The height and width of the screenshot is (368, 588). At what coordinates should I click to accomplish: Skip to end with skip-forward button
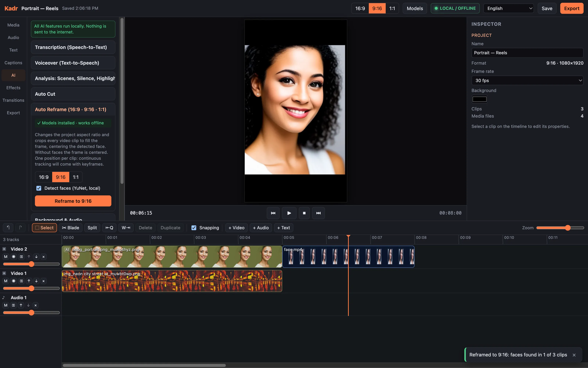pyautogui.click(x=318, y=213)
